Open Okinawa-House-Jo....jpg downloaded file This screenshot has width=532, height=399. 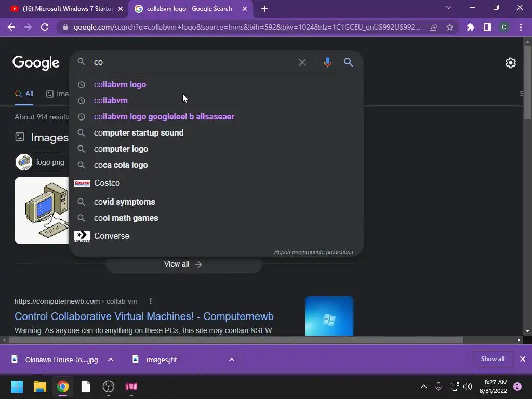tap(61, 360)
